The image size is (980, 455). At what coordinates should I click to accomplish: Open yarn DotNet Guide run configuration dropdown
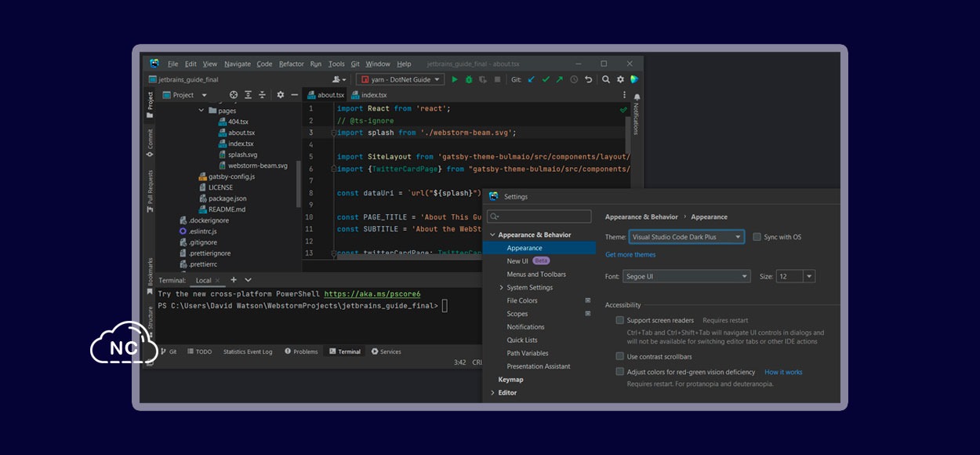pyautogui.click(x=400, y=79)
